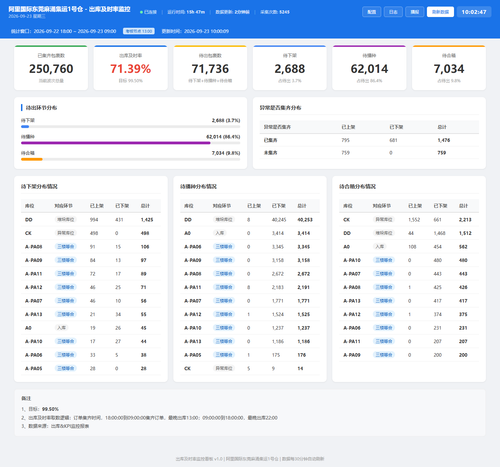Viewport: 500px width, 467px height.
Task: Click the CK row total 2,213
Action: 465,220
